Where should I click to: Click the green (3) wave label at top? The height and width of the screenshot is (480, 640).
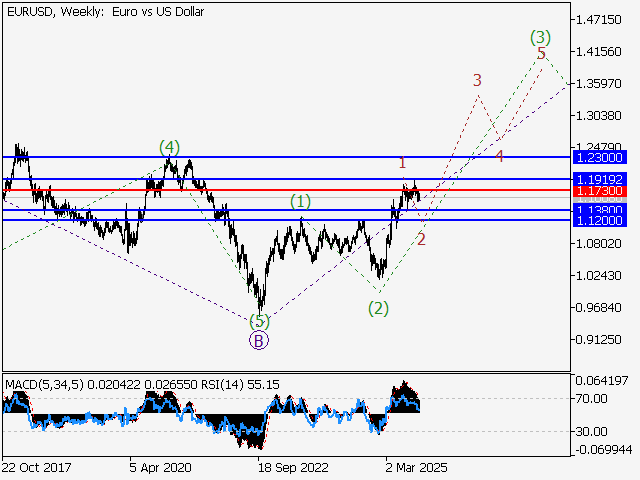[540, 38]
